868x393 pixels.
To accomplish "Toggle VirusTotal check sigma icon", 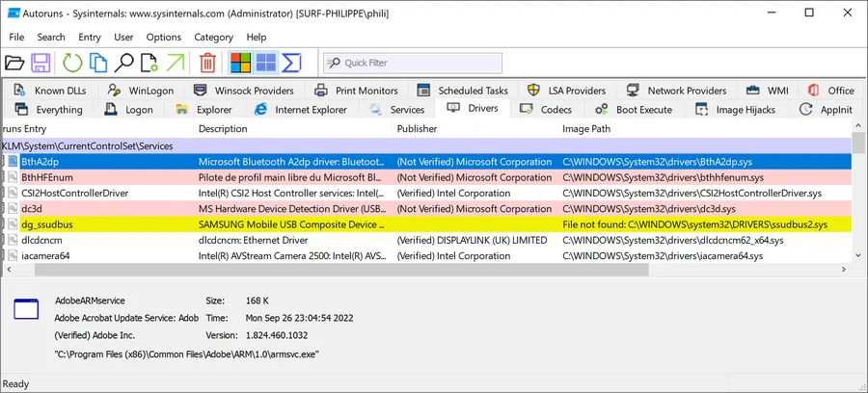I will click(291, 63).
